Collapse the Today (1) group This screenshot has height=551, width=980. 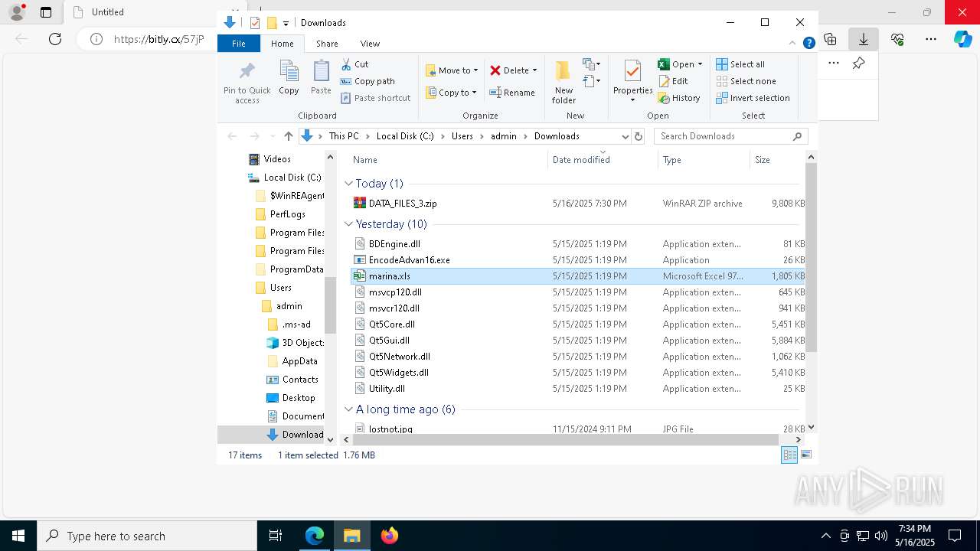[x=348, y=184]
